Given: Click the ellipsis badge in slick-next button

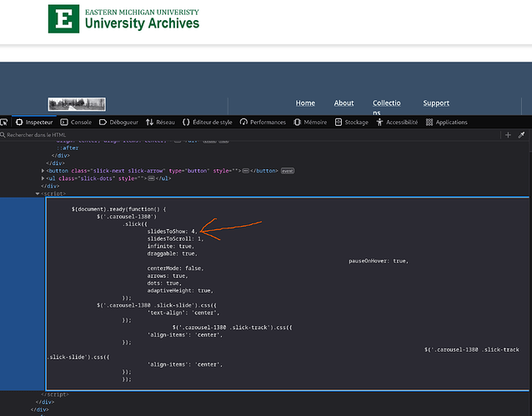Looking at the screenshot, I should click(246, 171).
